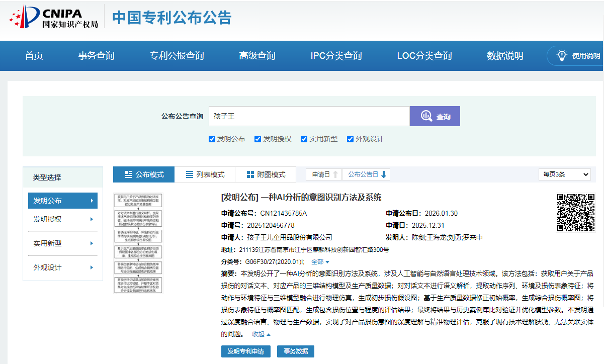This screenshot has width=604, height=364.
Task: Sort results by 公布公告日 descending
Action: click(x=367, y=174)
